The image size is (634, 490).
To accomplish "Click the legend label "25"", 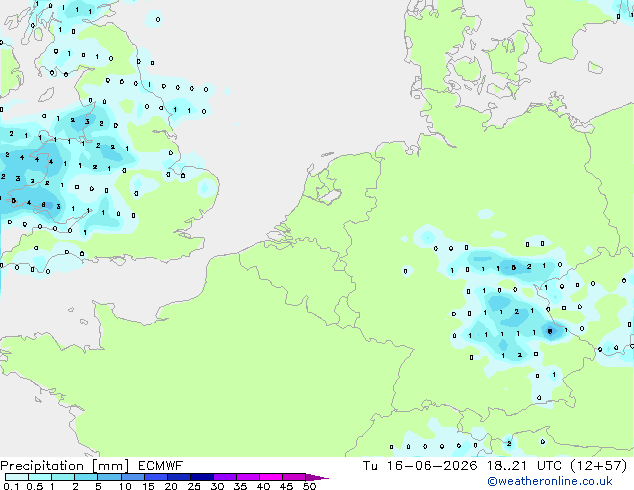I will click(194, 486).
